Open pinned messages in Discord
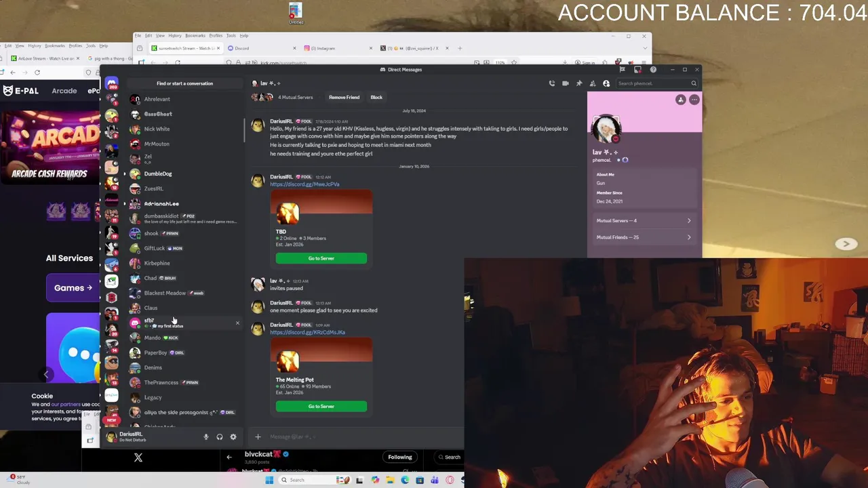 (x=579, y=83)
